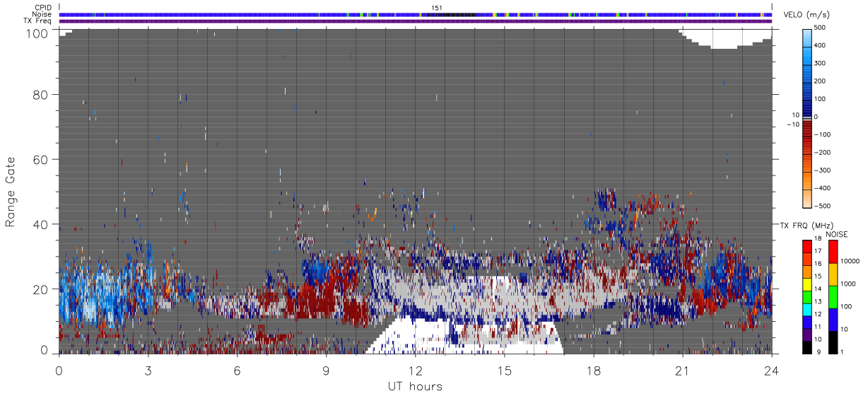Click the noise indicator strip
This screenshot has height=401, width=868.
click(x=415, y=14)
